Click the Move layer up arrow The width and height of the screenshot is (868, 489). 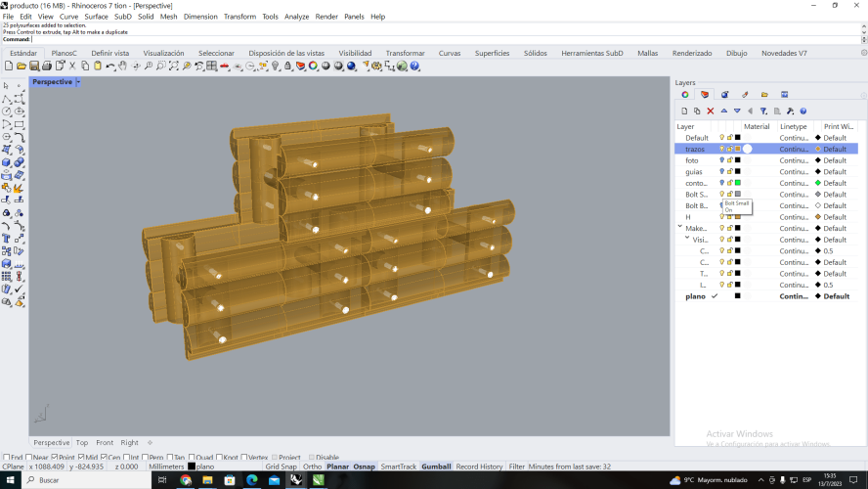(724, 111)
